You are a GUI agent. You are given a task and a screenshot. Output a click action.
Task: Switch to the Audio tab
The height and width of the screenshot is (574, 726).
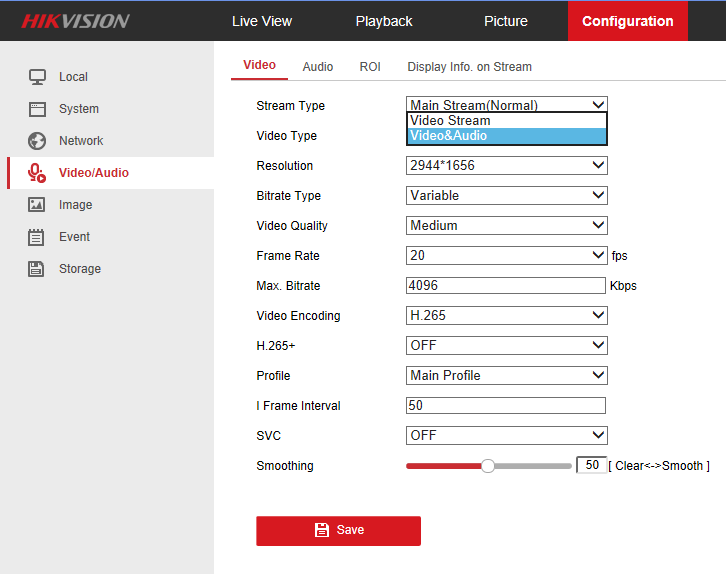(318, 67)
